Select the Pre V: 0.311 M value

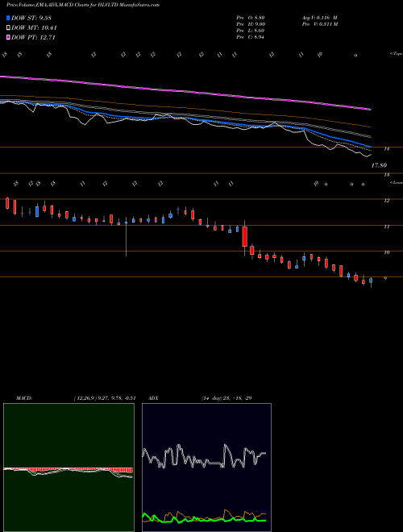coord(319,24)
